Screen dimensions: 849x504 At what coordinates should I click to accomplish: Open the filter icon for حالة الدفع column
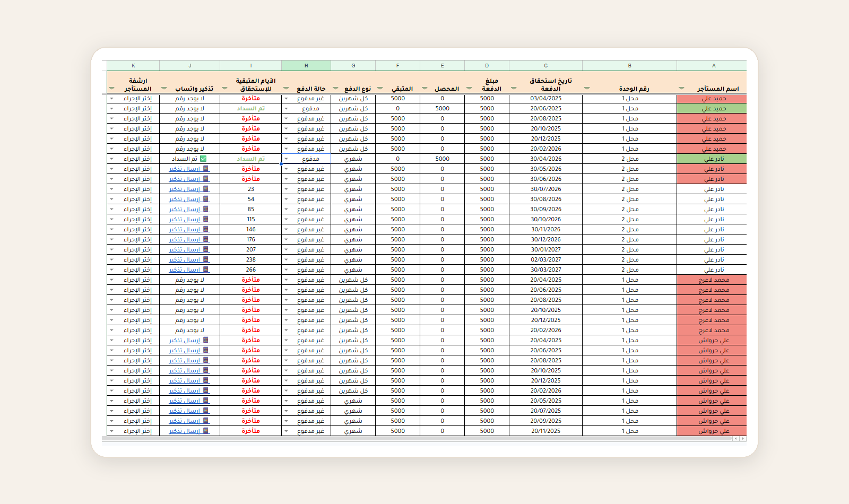point(287,89)
